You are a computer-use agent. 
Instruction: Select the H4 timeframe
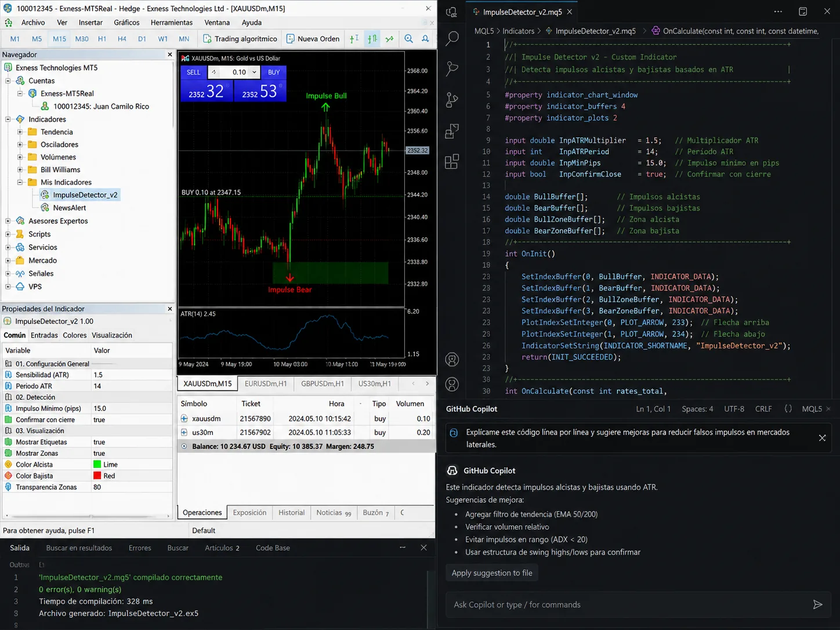coord(122,39)
